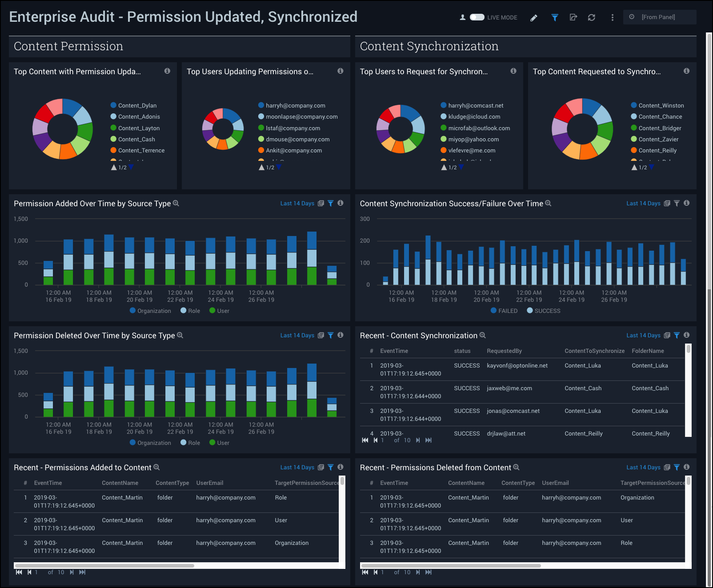The height and width of the screenshot is (588, 713).
Task: Show info for Top Content with Permission panel
Action: (167, 71)
